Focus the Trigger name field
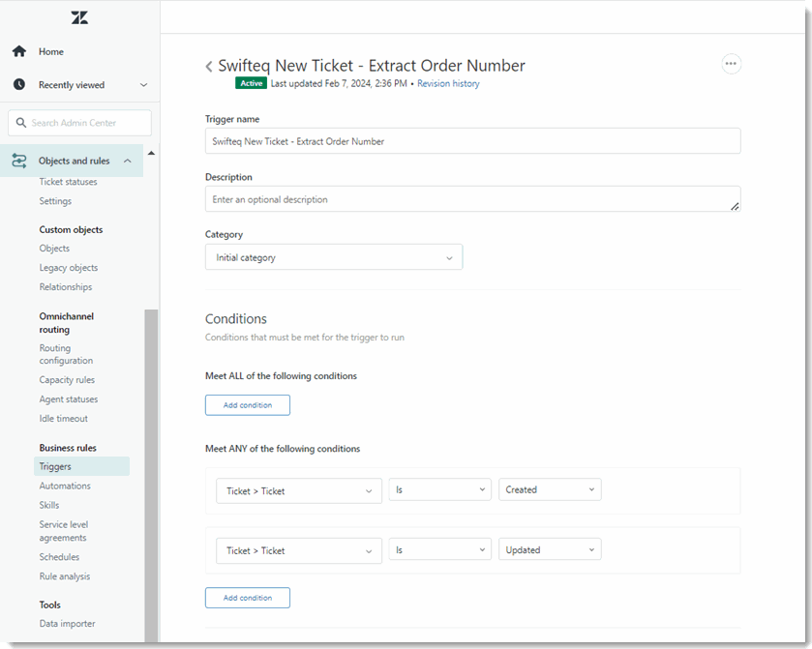The height and width of the screenshot is (649, 812). coord(473,141)
